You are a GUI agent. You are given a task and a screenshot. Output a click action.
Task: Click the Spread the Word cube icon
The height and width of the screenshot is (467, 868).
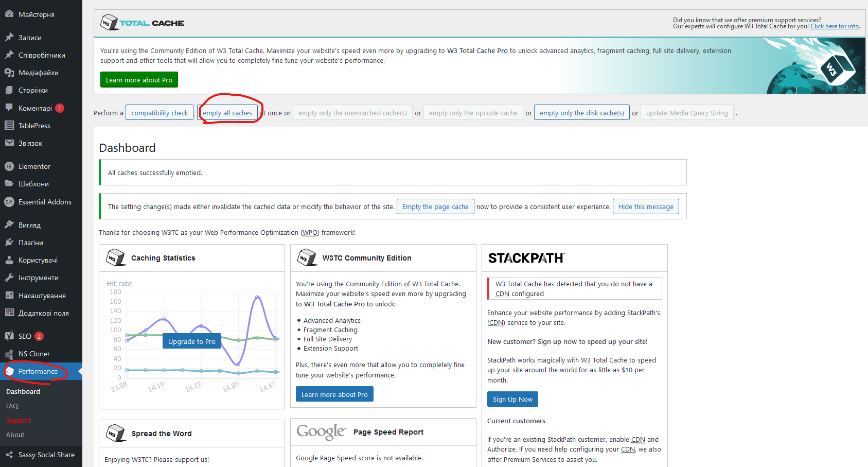tap(116, 433)
